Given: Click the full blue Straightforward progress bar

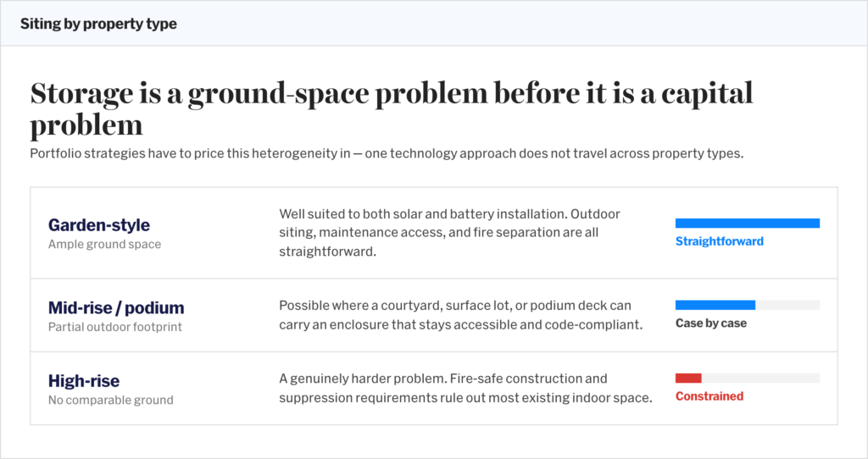Looking at the screenshot, I should click(748, 224).
